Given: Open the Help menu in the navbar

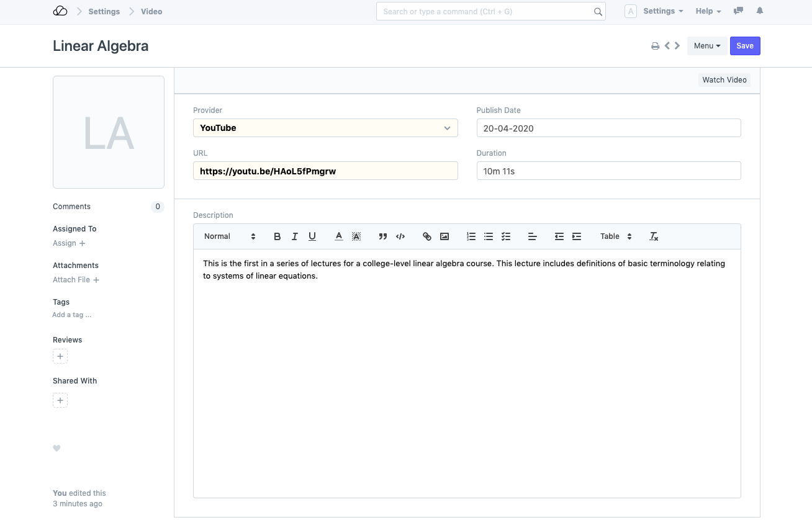Looking at the screenshot, I should (x=708, y=11).
